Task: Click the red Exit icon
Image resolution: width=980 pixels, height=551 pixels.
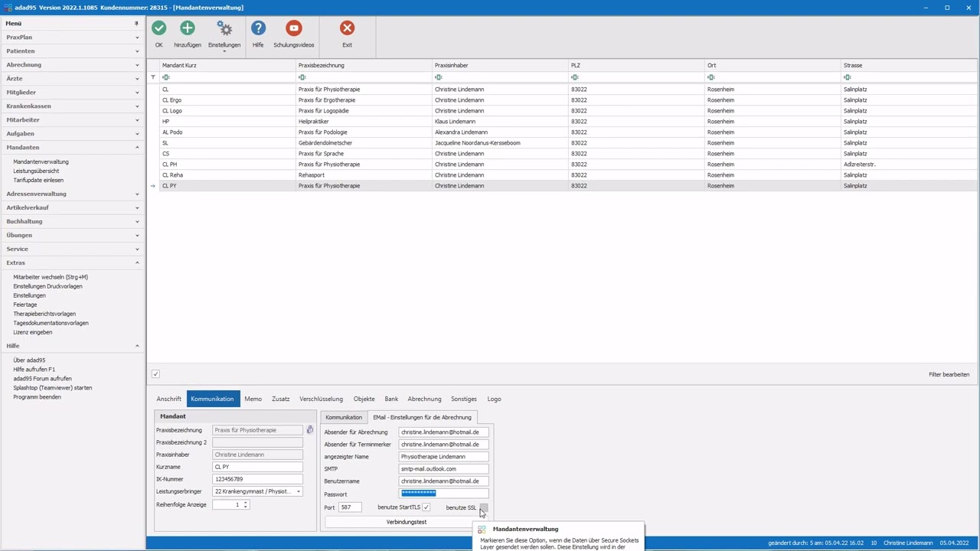Action: [x=347, y=28]
